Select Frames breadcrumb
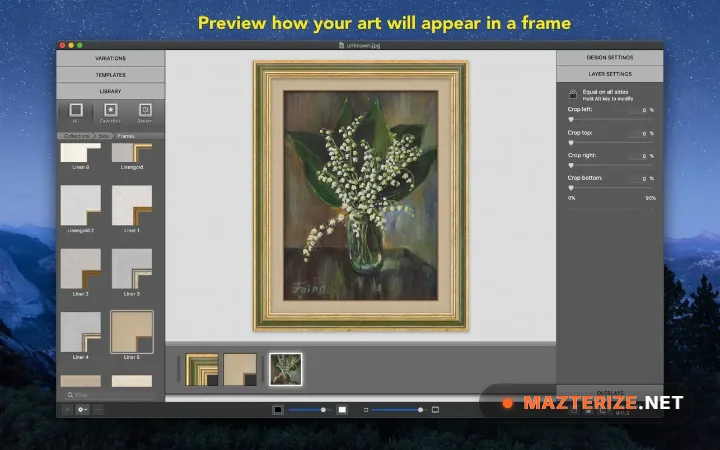Image resolution: width=720 pixels, height=450 pixels. 126,136
